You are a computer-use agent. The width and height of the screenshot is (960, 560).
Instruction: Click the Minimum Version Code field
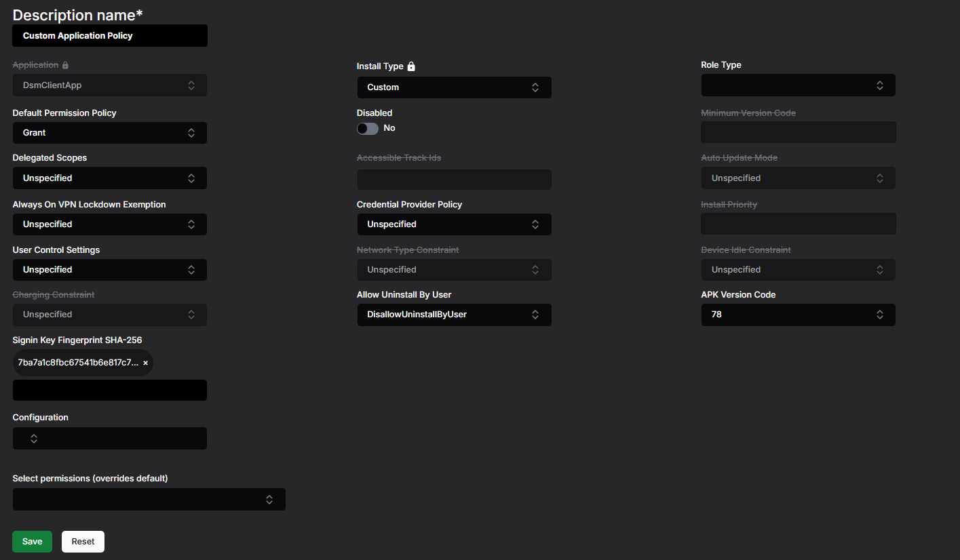coord(798,132)
